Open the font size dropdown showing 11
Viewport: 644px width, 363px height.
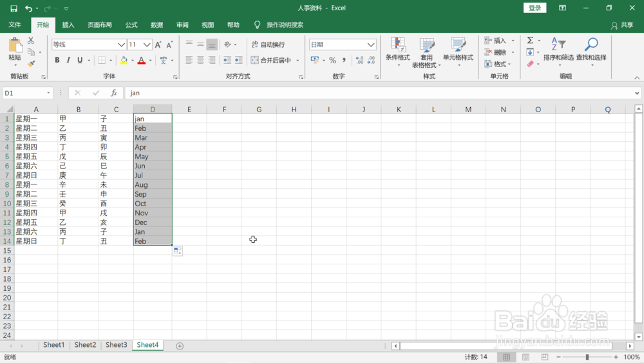coord(147,44)
